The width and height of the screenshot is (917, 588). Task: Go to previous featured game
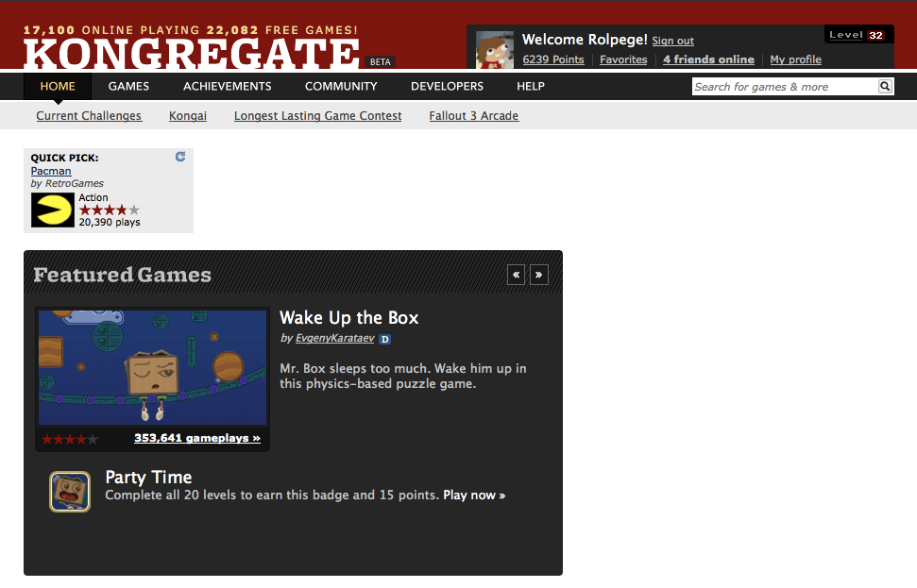coord(516,275)
